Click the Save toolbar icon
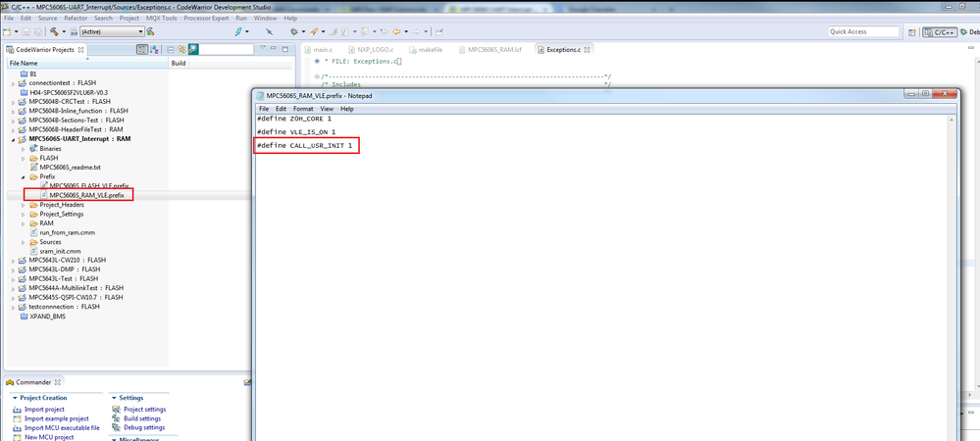 click(x=26, y=31)
